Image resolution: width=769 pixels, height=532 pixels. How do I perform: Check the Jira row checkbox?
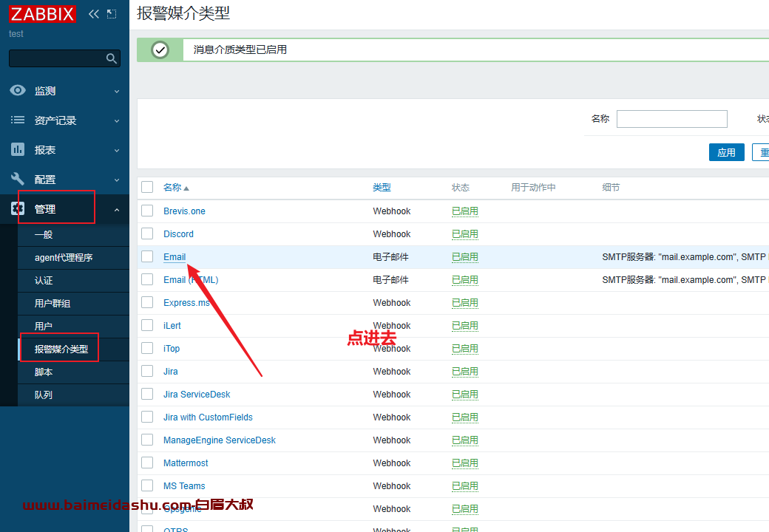point(147,371)
